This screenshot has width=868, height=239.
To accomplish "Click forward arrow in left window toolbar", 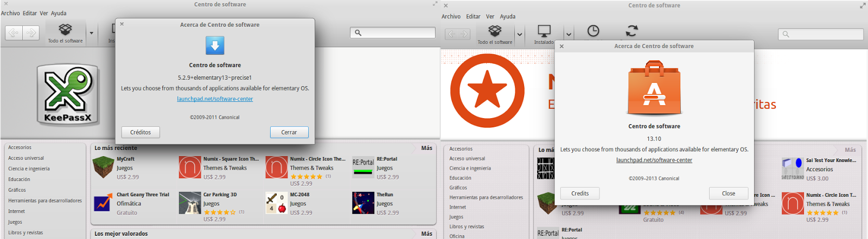I will click(x=31, y=33).
